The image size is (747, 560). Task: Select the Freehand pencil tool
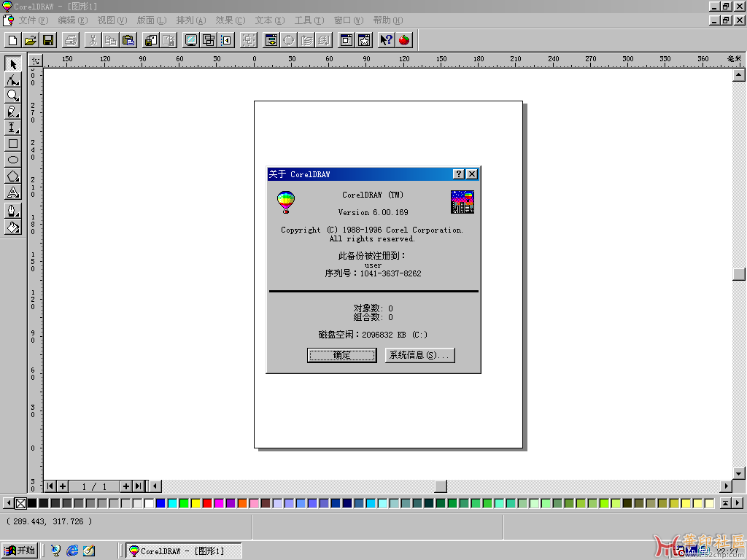(x=13, y=112)
